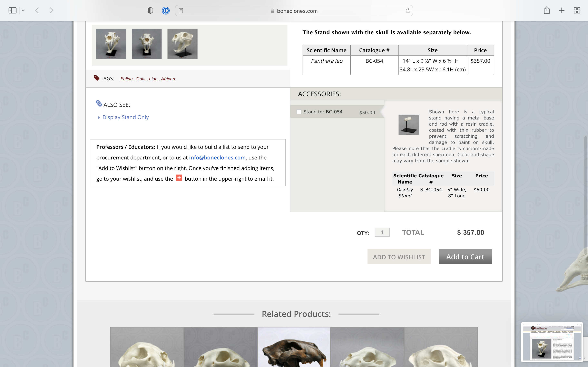Open the 1Password extension icon
This screenshot has height=367, width=588.
click(166, 11)
